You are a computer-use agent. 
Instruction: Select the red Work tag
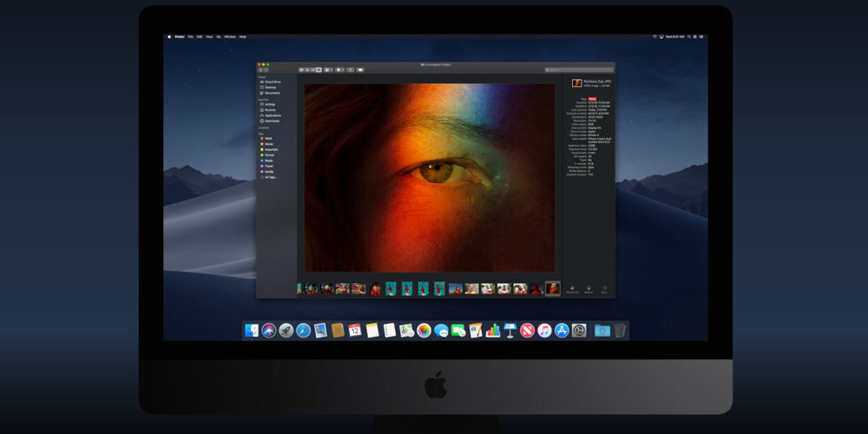(x=266, y=138)
